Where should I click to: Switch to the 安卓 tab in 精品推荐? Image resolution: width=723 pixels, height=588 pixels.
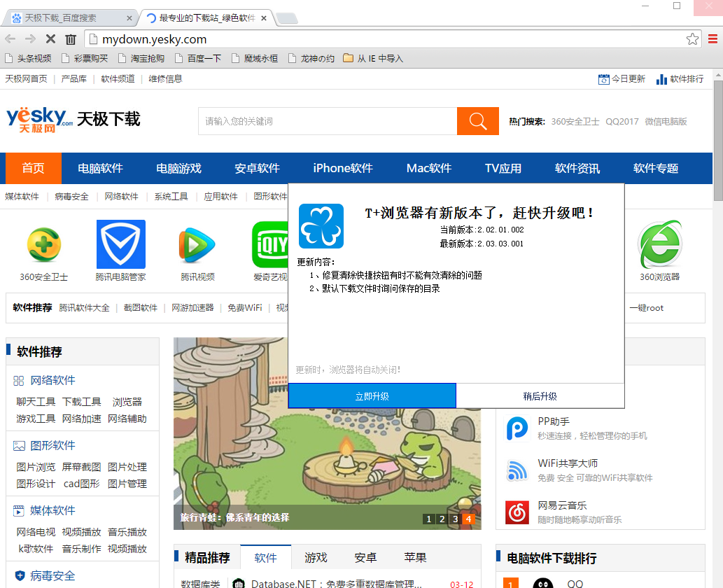365,558
